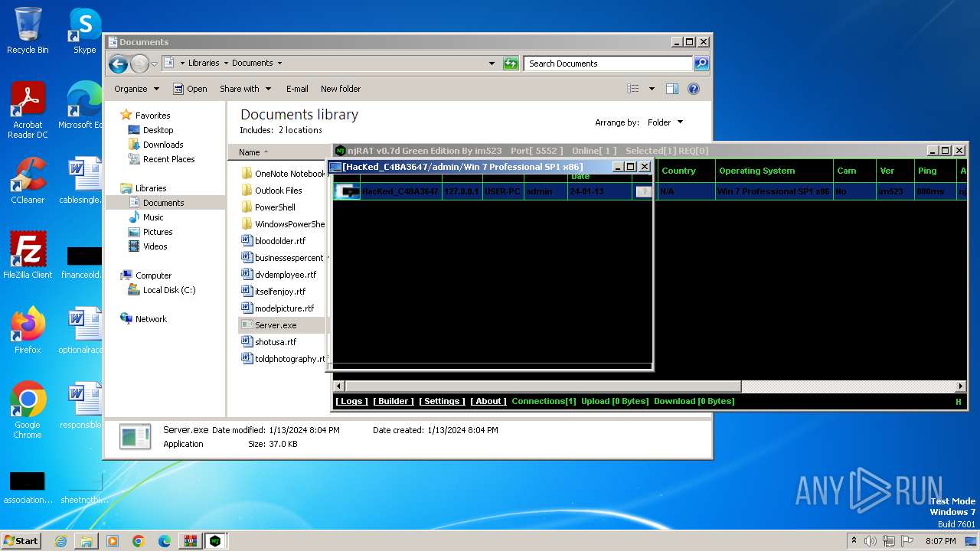Open Acrobat Reader DC desktop shortcut
The image size is (980, 551).
pos(28,110)
